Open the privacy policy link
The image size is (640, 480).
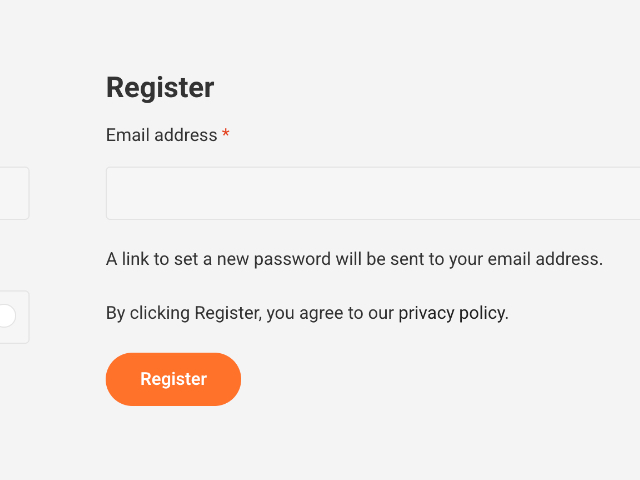(452, 313)
